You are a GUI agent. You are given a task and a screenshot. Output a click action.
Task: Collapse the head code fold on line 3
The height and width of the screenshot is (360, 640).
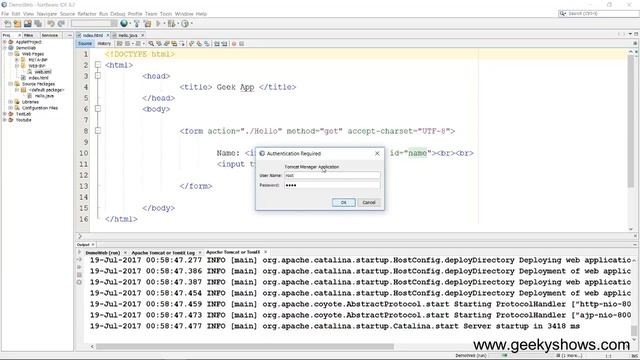(x=98, y=76)
